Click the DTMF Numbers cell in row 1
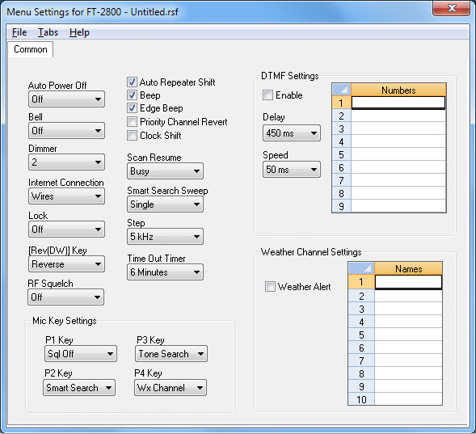The width and height of the screenshot is (476, 434). point(398,103)
